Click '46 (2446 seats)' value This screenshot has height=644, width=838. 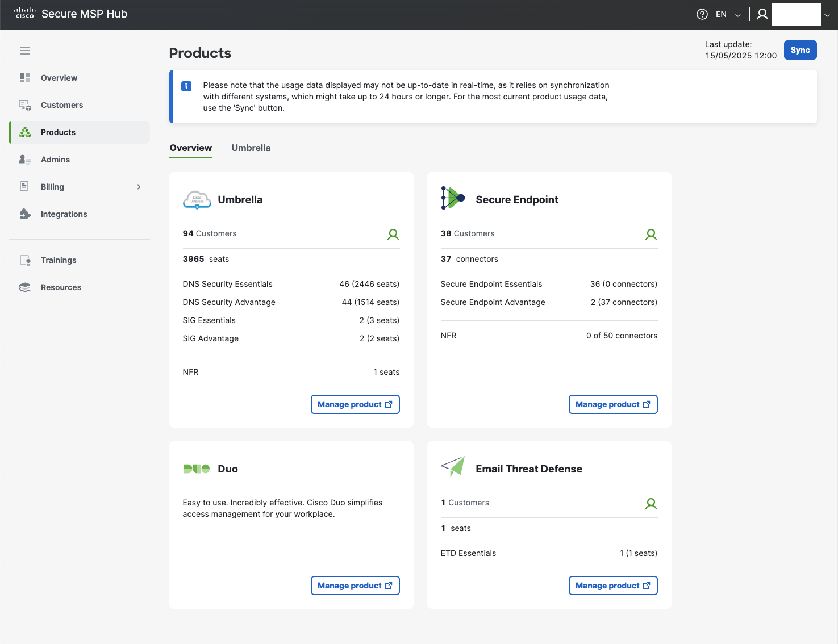pos(369,284)
